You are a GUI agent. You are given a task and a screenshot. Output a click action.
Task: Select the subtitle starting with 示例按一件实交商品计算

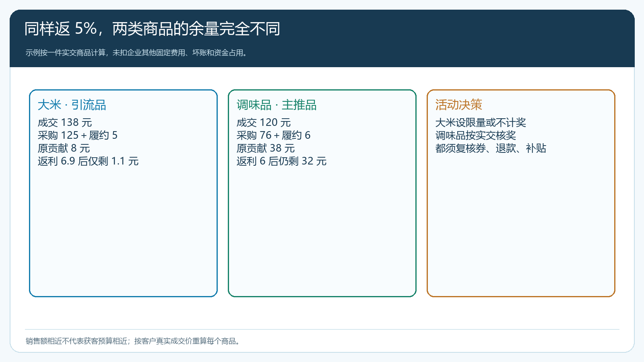click(137, 53)
